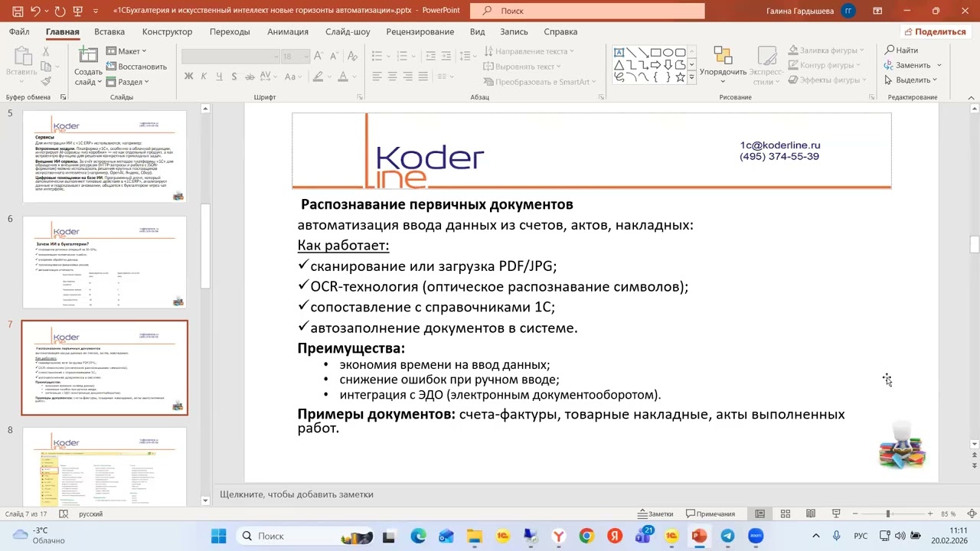Toggle strikethrough formatting
This screenshot has height=551, width=980.
click(x=250, y=77)
